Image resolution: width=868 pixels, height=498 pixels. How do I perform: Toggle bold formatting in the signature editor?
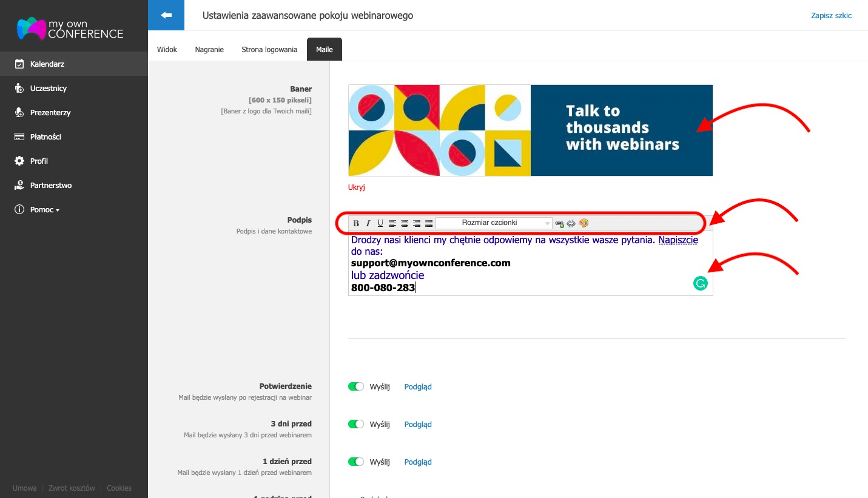point(356,223)
